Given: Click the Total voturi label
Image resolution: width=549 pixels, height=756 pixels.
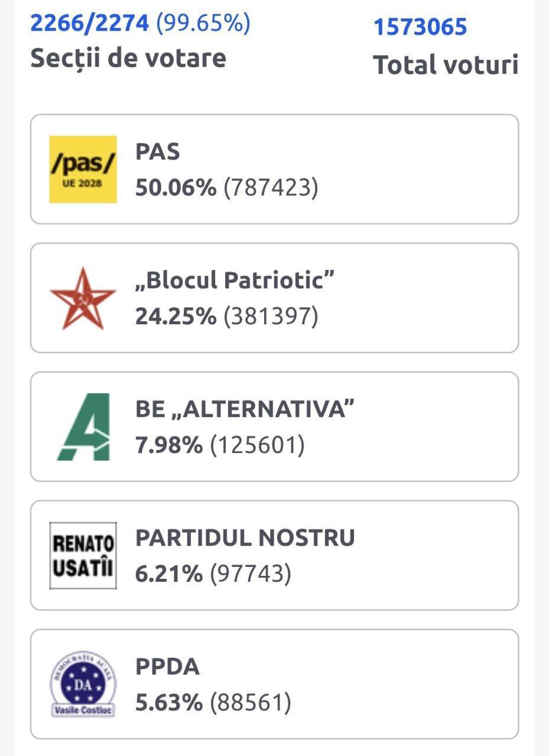Looking at the screenshot, I should [x=446, y=65].
